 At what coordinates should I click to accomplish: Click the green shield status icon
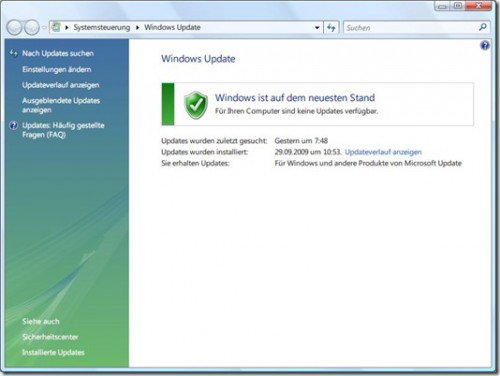tap(196, 105)
